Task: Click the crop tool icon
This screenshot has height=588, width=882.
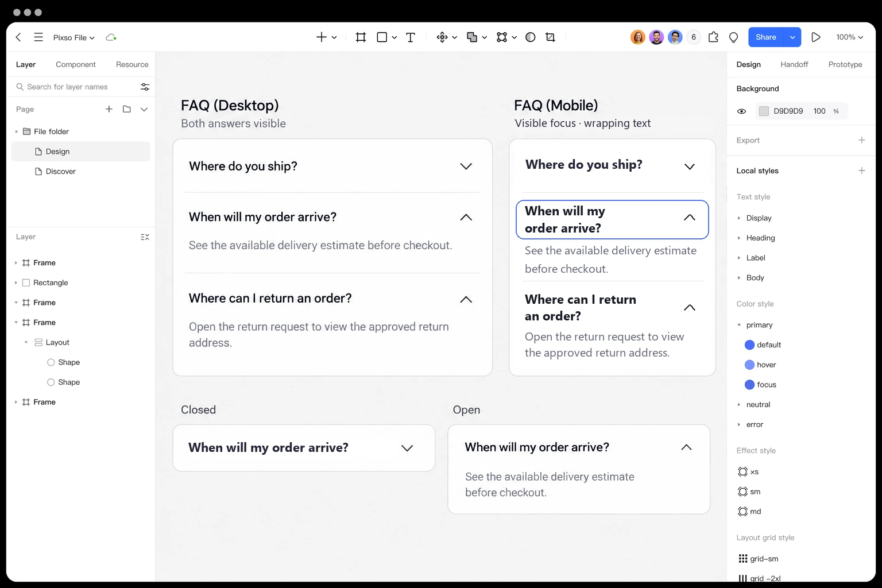Action: click(x=550, y=37)
